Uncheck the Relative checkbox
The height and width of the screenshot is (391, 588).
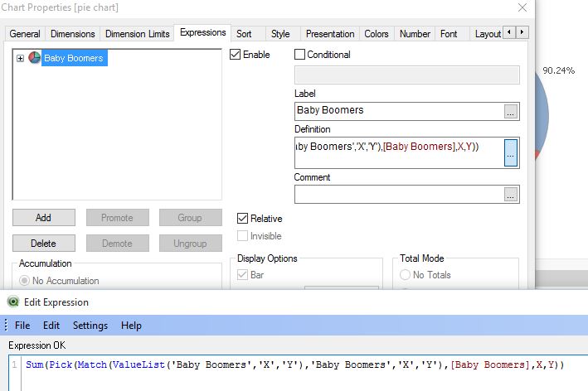click(x=242, y=219)
